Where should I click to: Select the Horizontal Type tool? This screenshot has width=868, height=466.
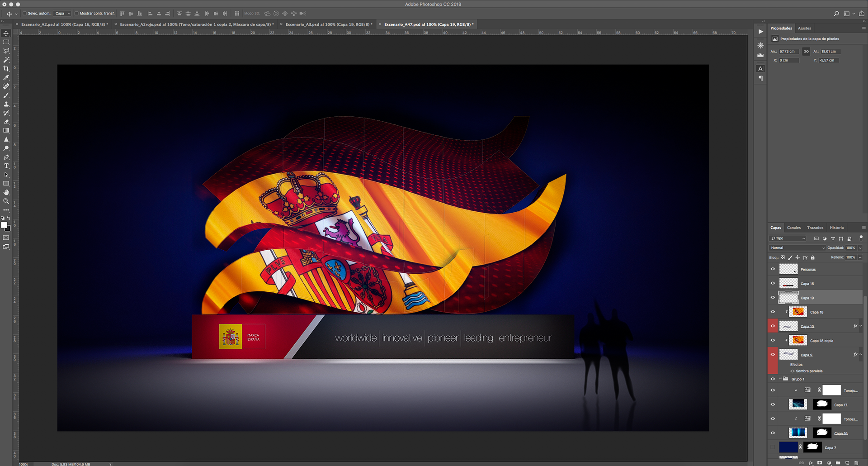[6, 166]
